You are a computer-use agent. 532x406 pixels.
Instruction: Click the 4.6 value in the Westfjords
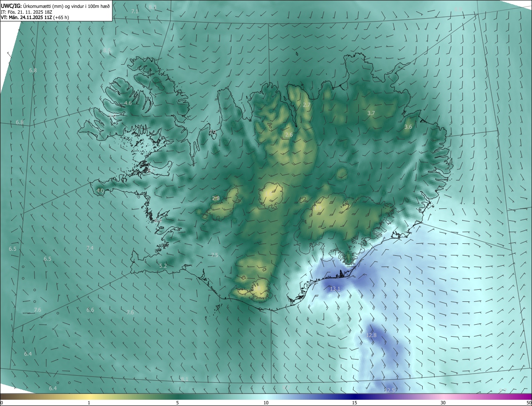(128, 103)
